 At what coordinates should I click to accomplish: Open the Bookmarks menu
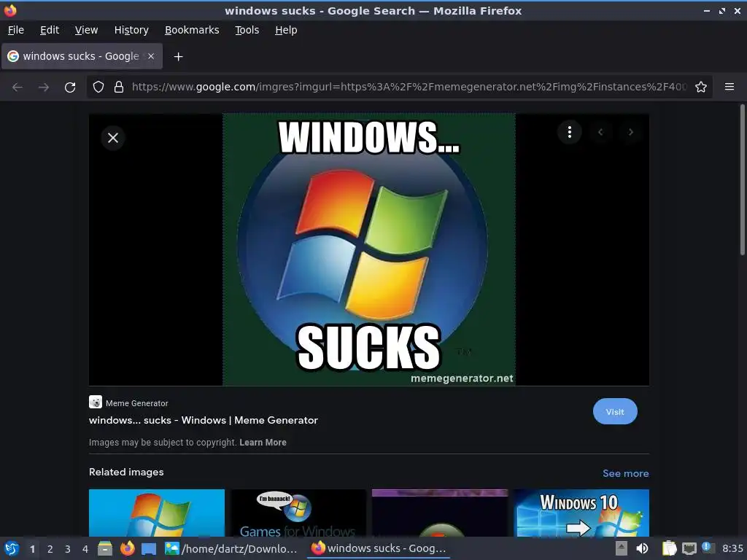pyautogui.click(x=192, y=30)
